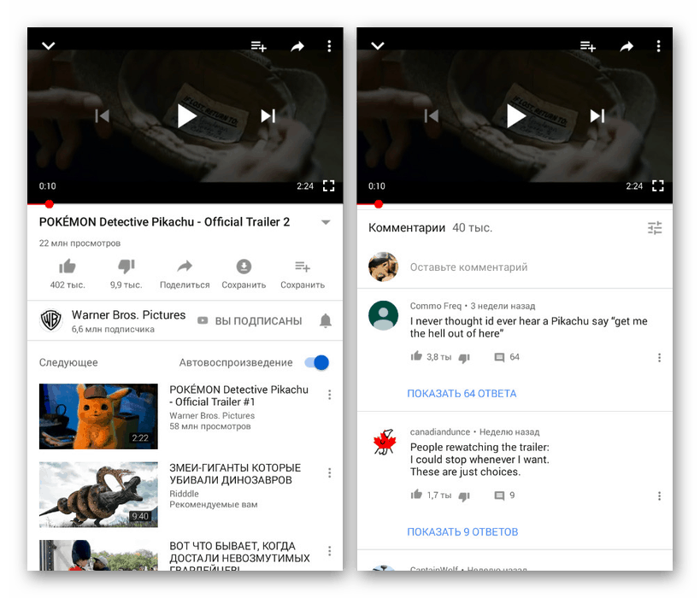Open menu for canadiandunce's comment
Screen dimensions: 700x598
(659, 495)
